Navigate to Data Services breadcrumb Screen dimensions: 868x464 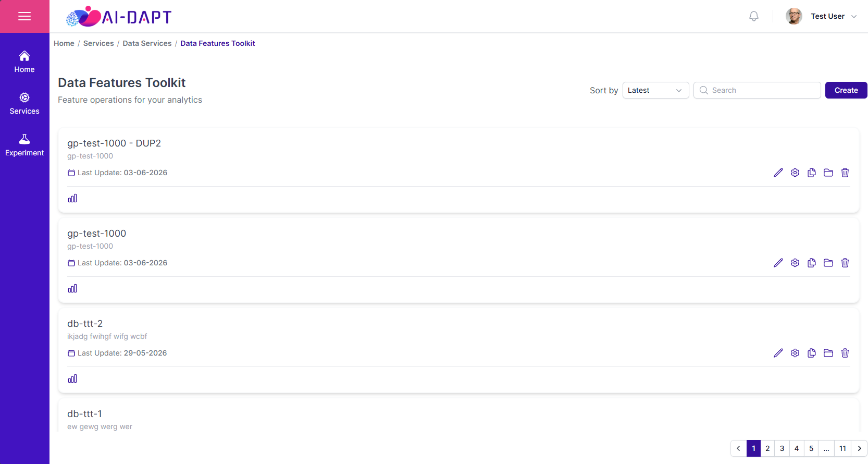pyautogui.click(x=147, y=43)
